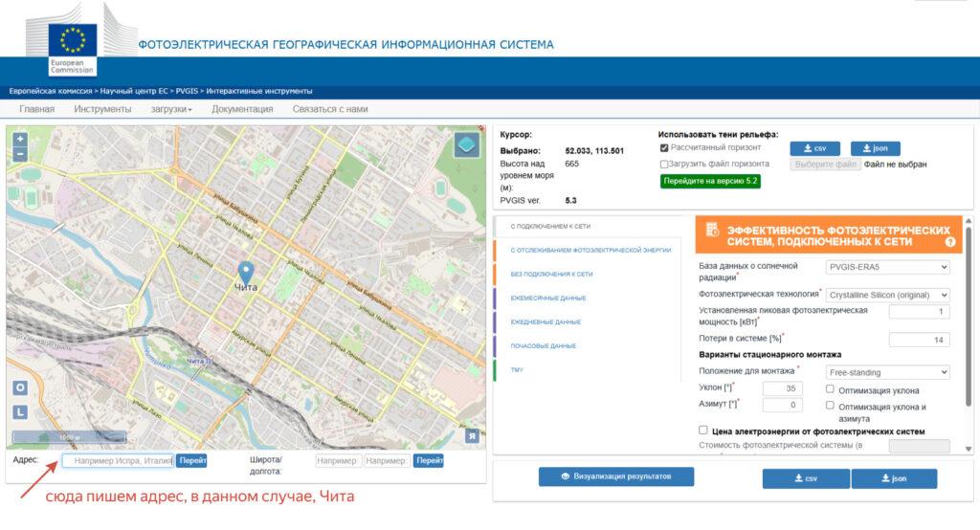Click the address input field
The image size is (980, 530).
point(118,460)
